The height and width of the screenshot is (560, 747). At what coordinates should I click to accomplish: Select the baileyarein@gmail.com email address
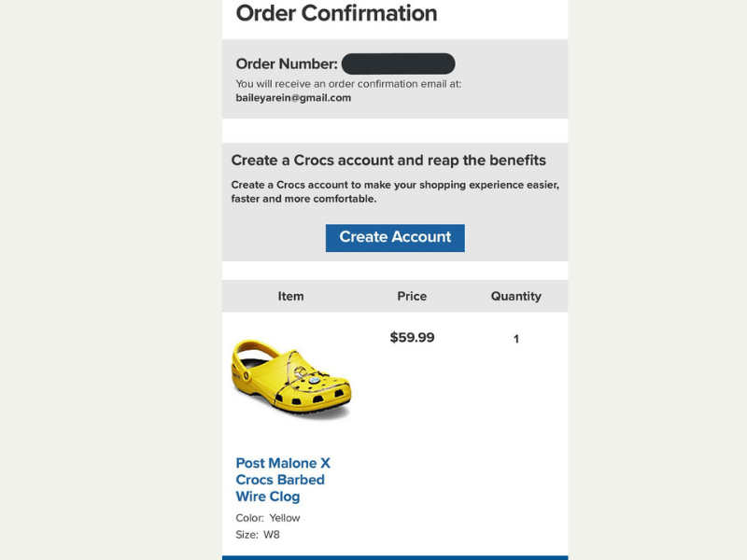(x=293, y=98)
